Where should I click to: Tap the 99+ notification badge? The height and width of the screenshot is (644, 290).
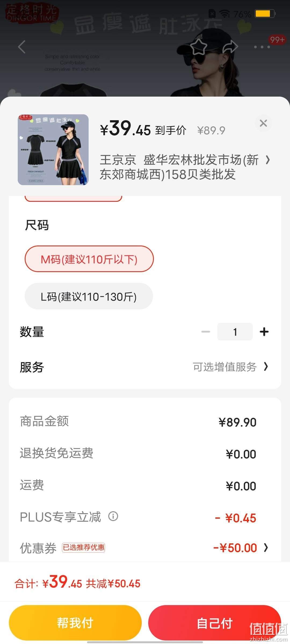pyautogui.click(x=277, y=40)
